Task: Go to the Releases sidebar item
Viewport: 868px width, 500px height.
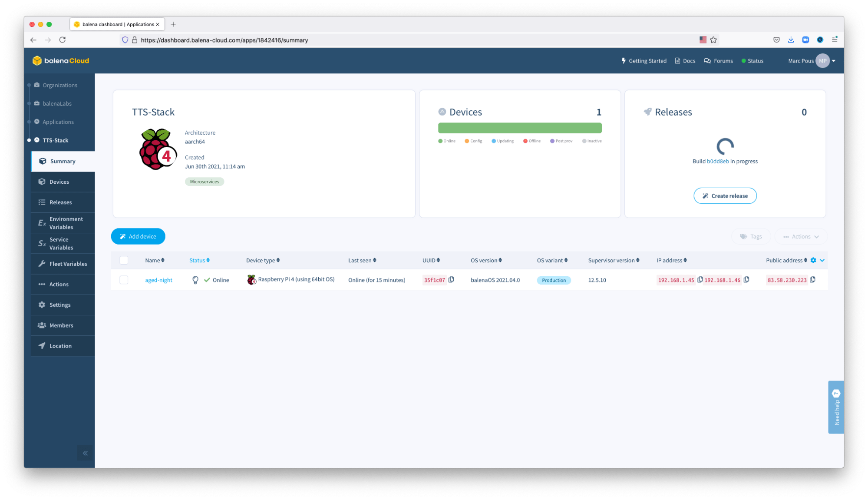Action: [x=60, y=202]
